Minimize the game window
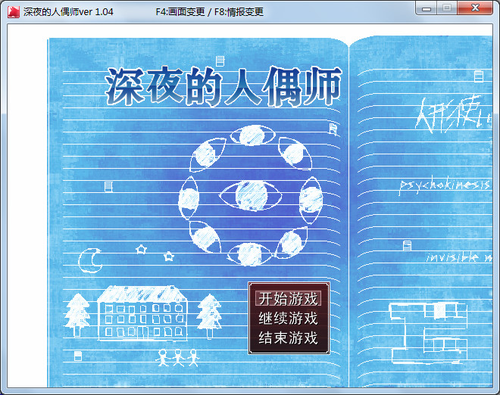 pos(426,8)
